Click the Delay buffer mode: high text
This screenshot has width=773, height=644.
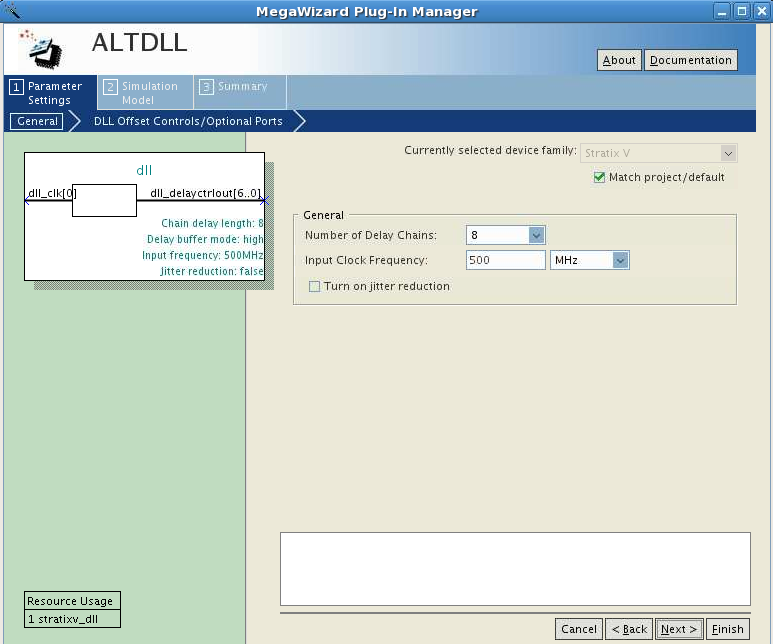click(x=205, y=239)
